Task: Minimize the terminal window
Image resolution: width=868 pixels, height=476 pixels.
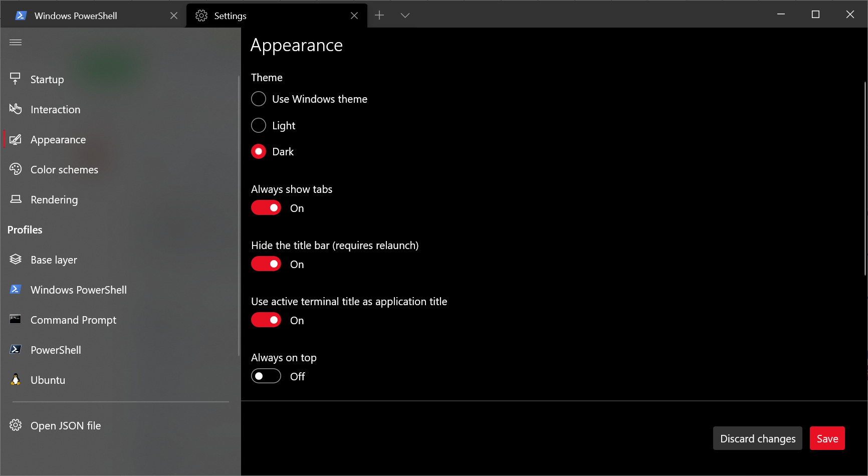Action: tap(781, 15)
